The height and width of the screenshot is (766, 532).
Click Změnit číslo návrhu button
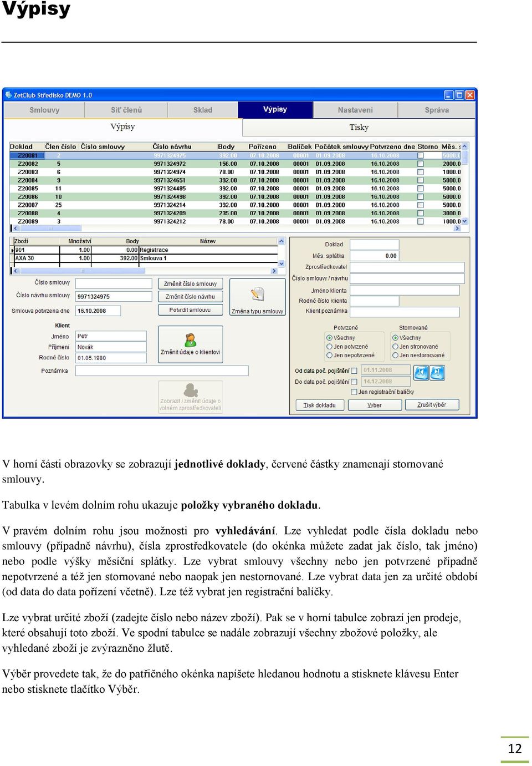(x=190, y=297)
